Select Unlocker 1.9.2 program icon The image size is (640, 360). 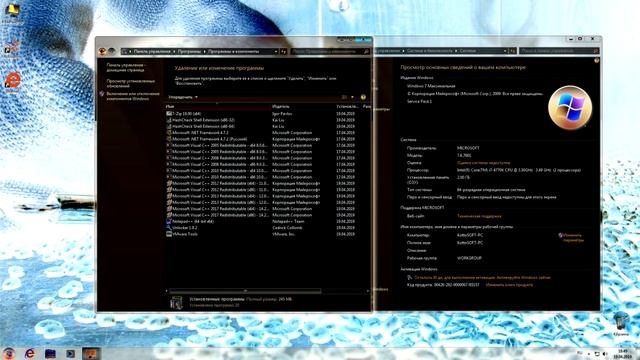169,228
